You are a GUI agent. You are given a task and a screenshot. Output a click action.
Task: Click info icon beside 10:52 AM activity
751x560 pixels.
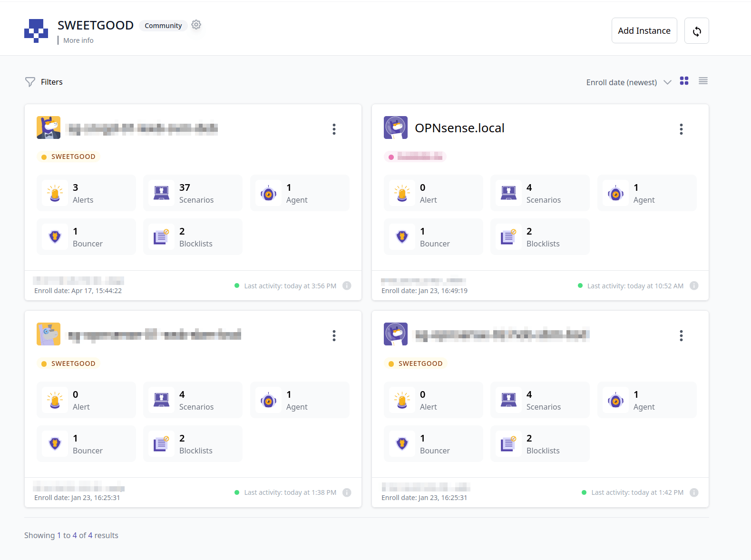point(694,285)
